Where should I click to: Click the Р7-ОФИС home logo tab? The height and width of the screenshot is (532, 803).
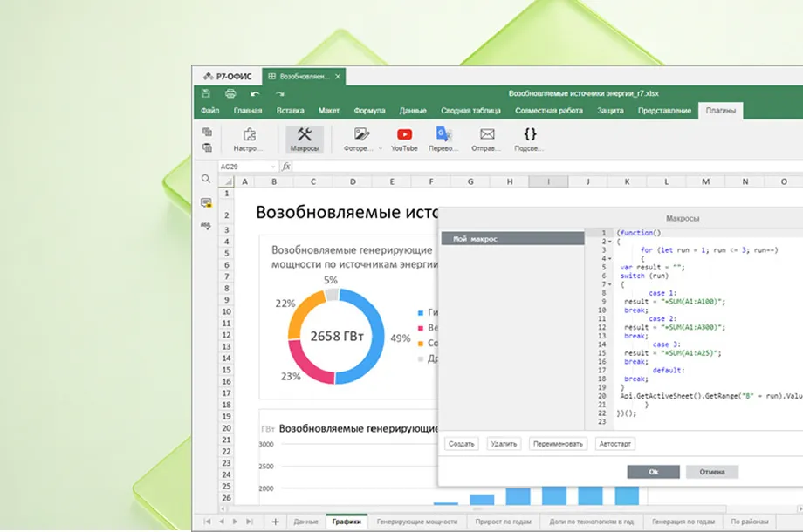(228, 76)
